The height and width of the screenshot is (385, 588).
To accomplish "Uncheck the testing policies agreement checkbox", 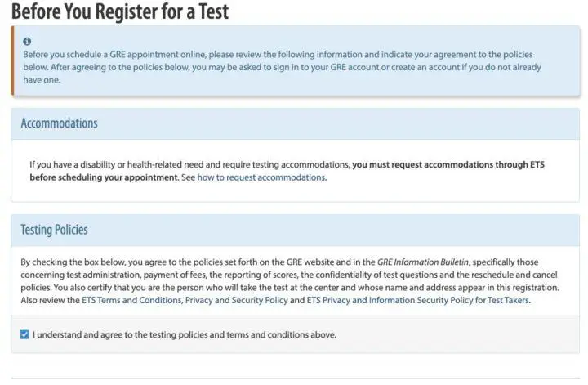I will tap(24, 334).
